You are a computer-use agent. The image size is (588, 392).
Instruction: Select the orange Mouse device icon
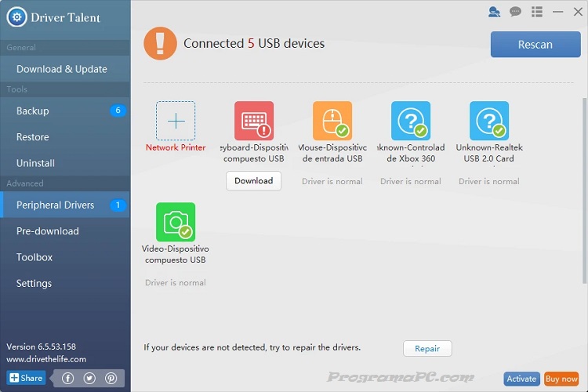coord(332,121)
